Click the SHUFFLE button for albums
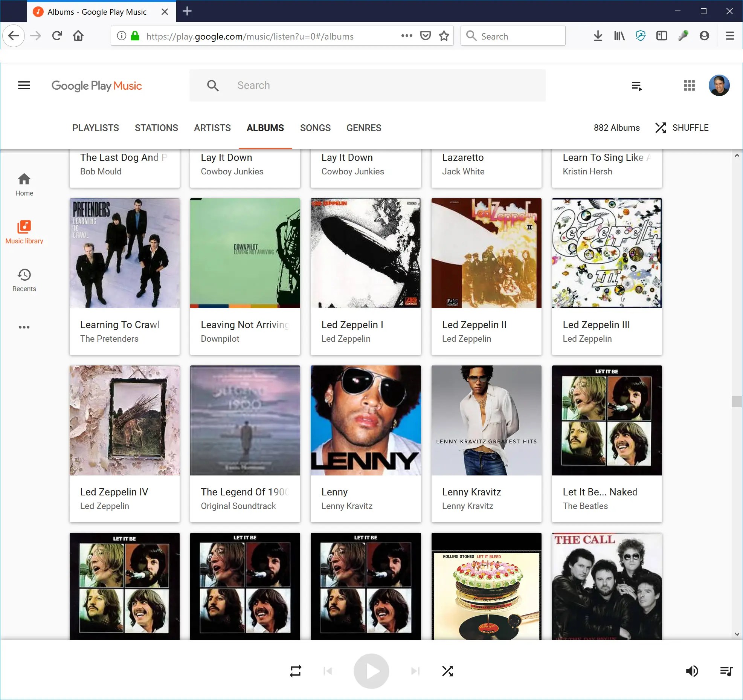Screen dimensions: 743x700 [682, 128]
